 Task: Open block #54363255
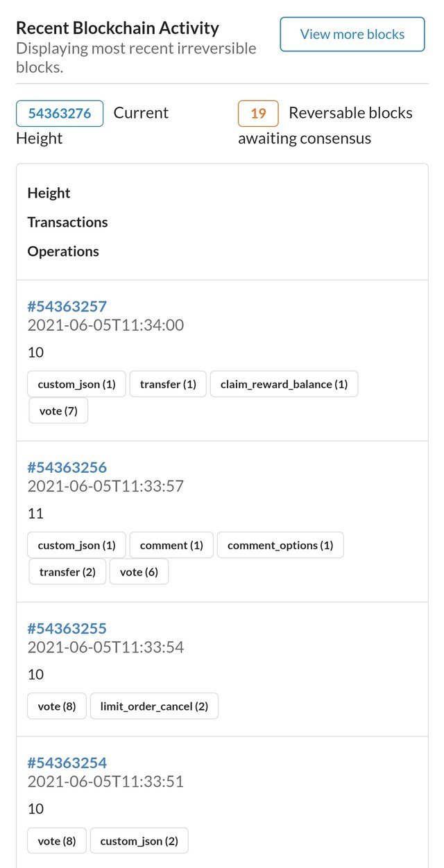67,629
